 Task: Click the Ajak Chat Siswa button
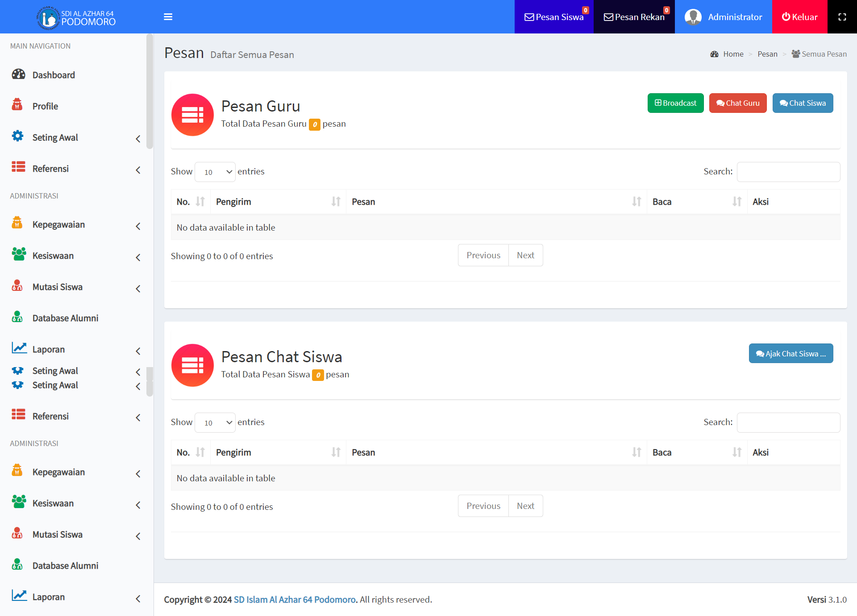click(x=790, y=354)
